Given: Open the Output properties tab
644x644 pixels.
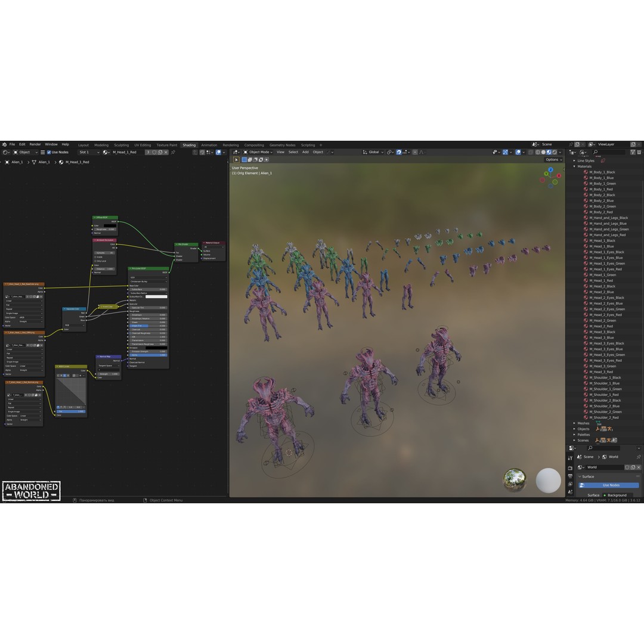Looking at the screenshot, I should (x=570, y=476).
